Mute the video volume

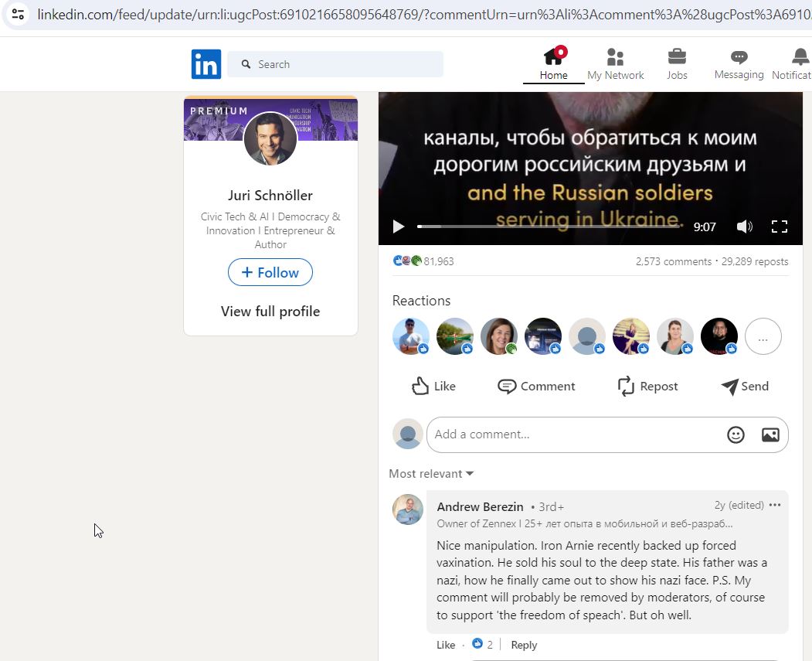tap(744, 227)
